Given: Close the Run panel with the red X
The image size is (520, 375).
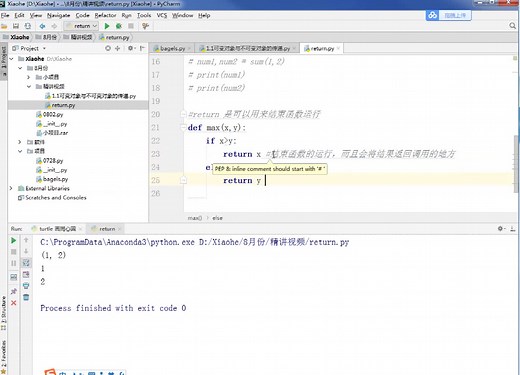Looking at the screenshot, I should (14, 303).
